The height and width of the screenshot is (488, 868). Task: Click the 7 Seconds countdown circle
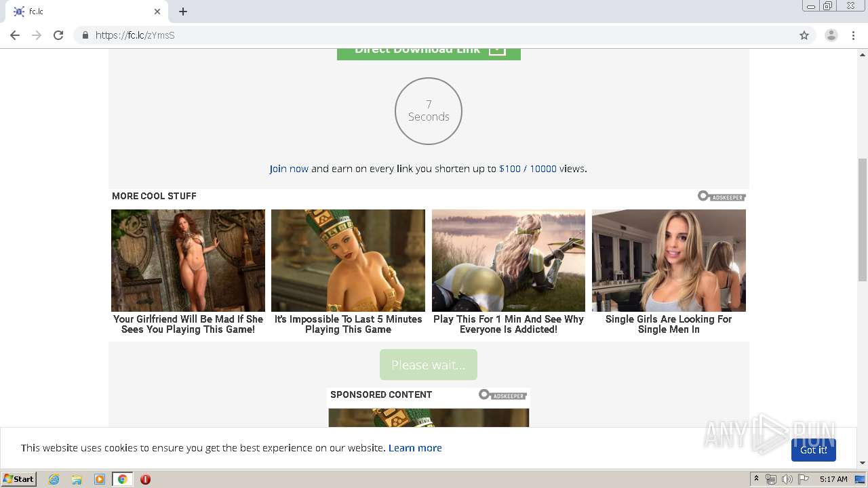click(x=429, y=111)
